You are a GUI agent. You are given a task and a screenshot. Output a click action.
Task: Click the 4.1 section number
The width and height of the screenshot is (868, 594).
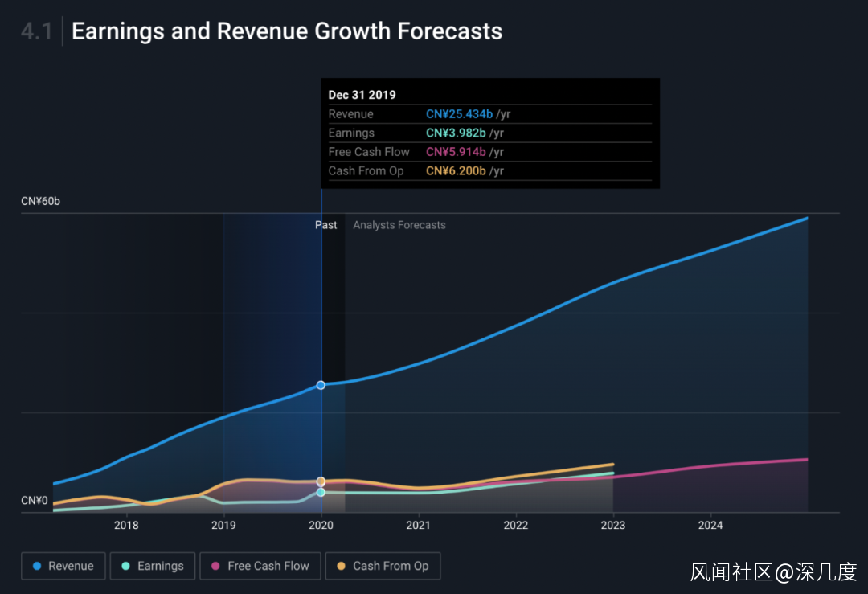coord(36,31)
